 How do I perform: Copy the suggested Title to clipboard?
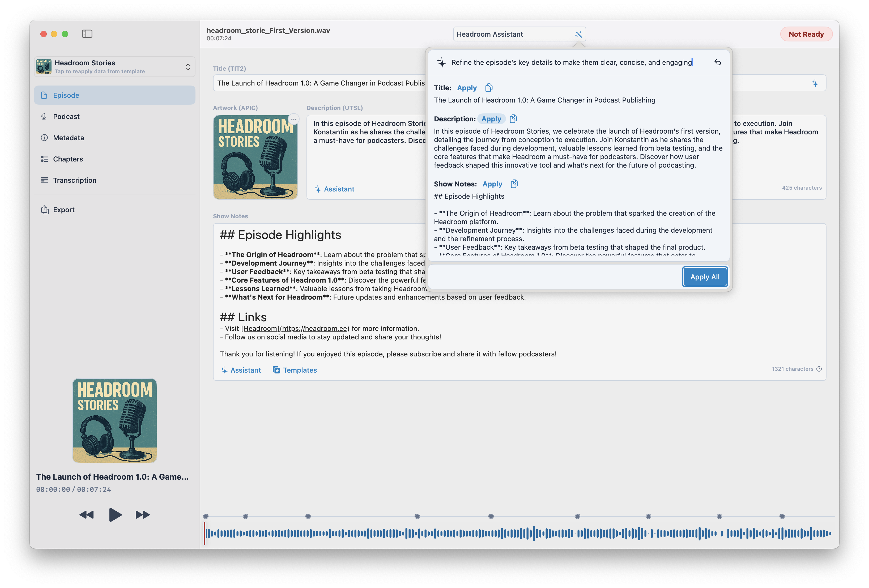(x=489, y=88)
